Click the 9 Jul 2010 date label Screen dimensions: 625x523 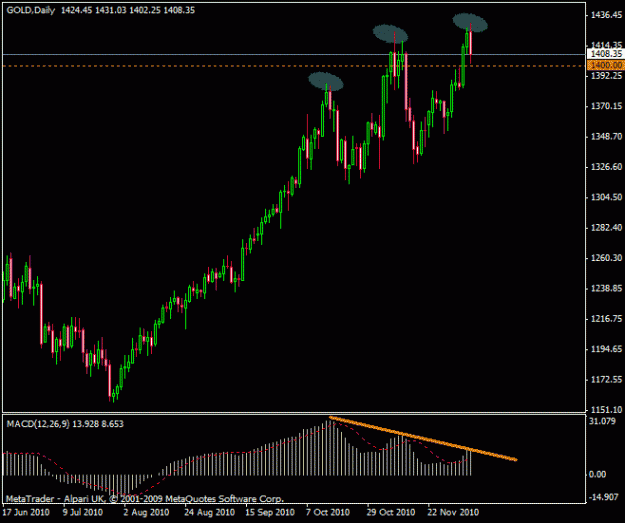83,512
